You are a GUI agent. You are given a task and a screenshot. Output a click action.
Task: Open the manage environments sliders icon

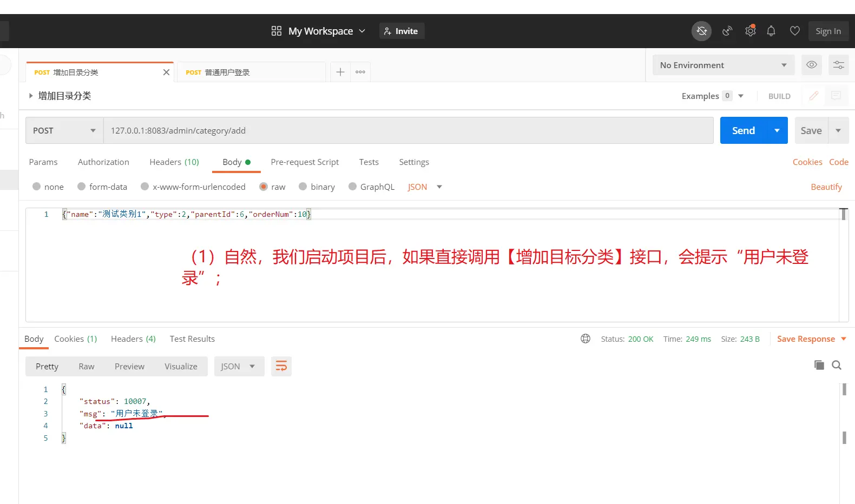[x=838, y=65]
